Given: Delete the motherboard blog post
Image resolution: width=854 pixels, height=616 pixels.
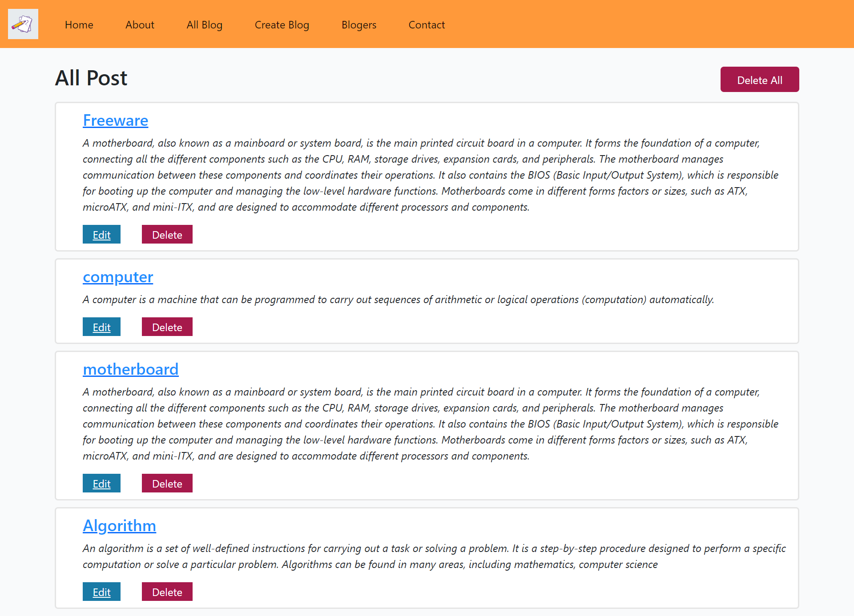Looking at the screenshot, I should 166,483.
